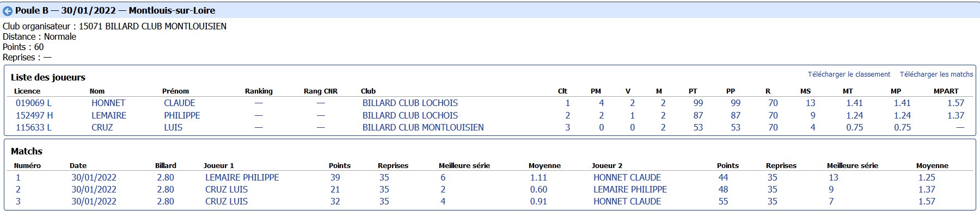Click the back arrow icon beside Poule B
Image resolution: width=980 pixels, height=211 pixels.
[x=8, y=10]
